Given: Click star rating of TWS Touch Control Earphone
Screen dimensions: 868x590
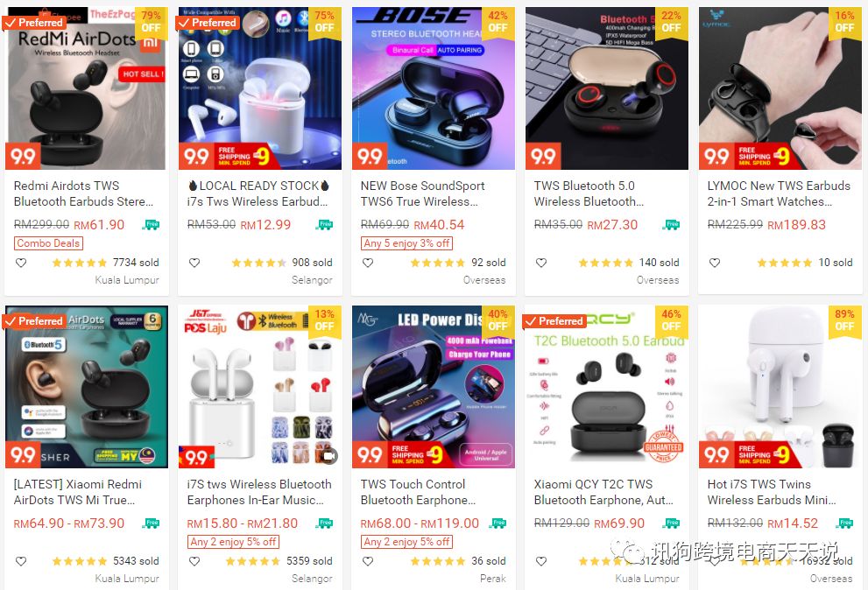Looking at the screenshot, I should coord(437,561).
